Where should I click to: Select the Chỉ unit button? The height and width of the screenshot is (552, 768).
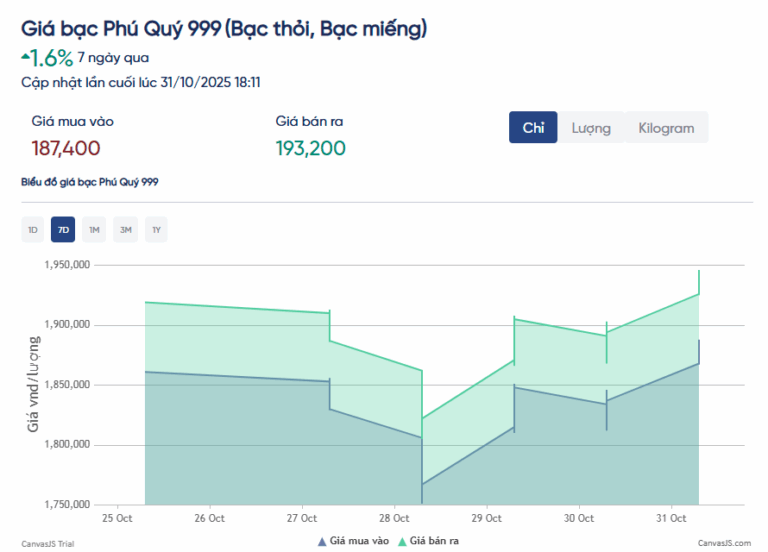533,128
